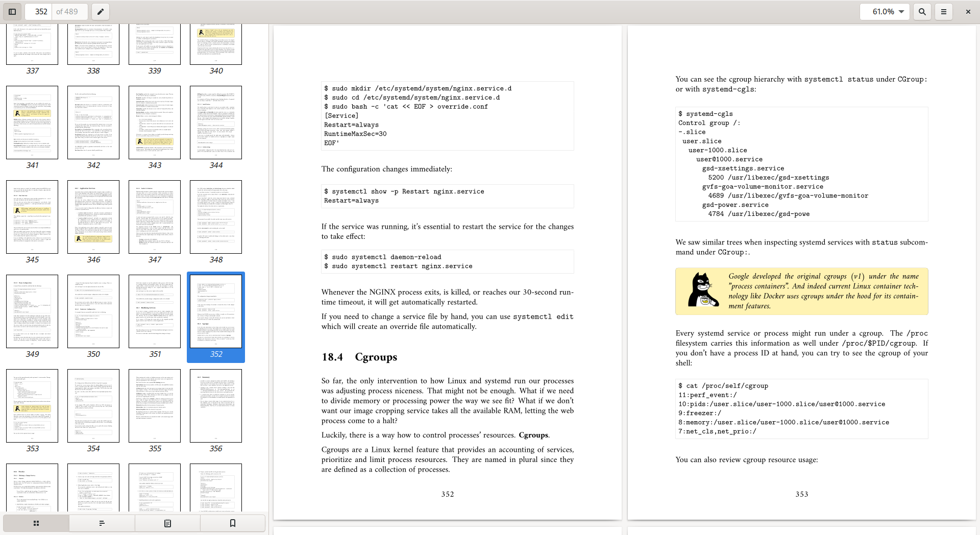Click page number 352 at page bottom
Screen dimensions: 980x535
coord(448,494)
